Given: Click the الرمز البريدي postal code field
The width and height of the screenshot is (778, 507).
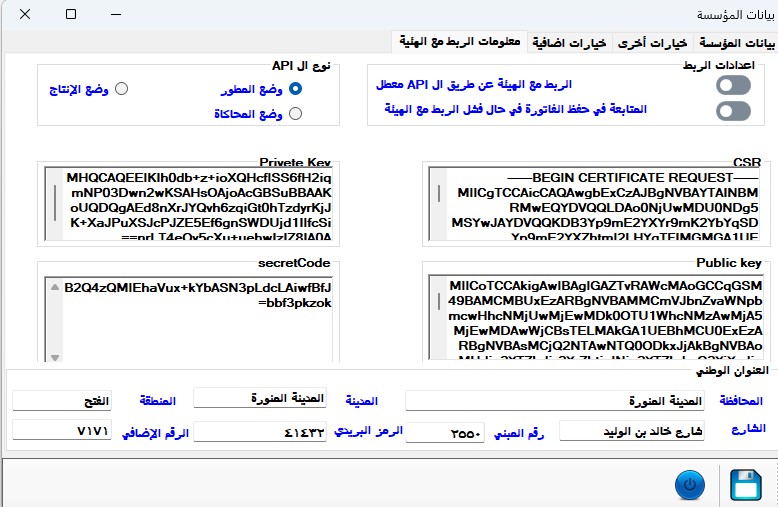Looking at the screenshot, I should (260, 432).
